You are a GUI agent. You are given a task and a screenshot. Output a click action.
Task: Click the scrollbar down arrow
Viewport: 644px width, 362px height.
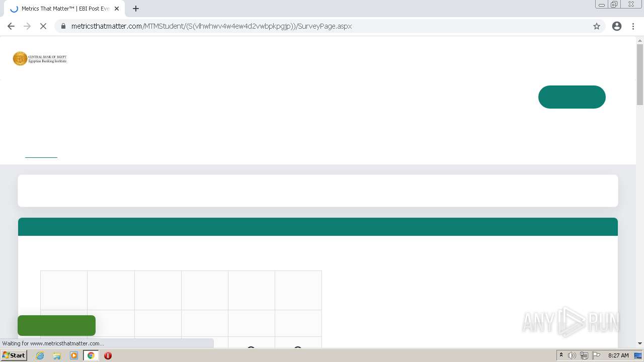pyautogui.click(x=640, y=343)
